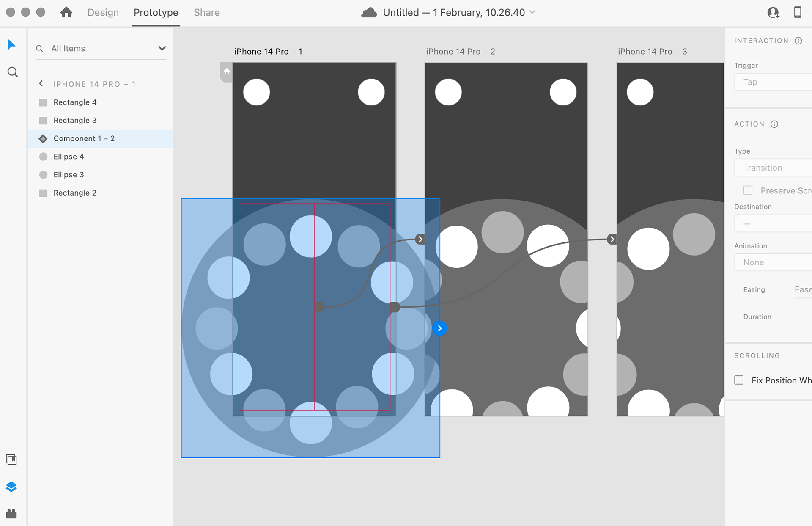Image resolution: width=812 pixels, height=526 pixels.
Task: Enable Fix Position When Scrolling checkbox
Action: click(x=739, y=380)
